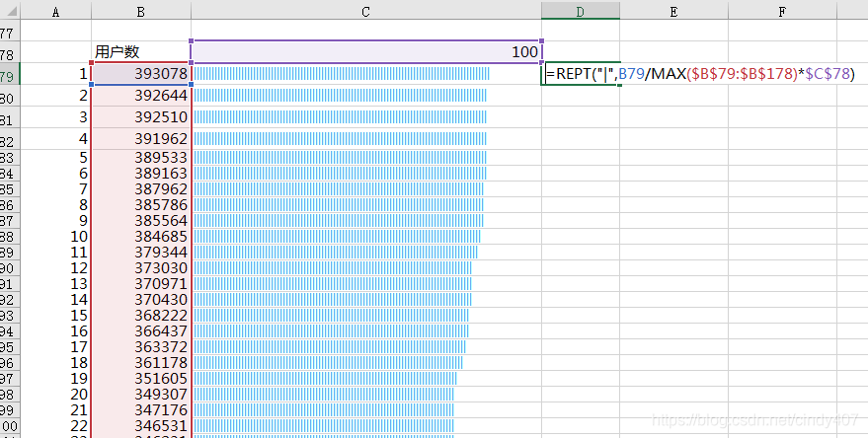Select cell with value 370430
This screenshot has width=868, height=438.
tap(141, 300)
